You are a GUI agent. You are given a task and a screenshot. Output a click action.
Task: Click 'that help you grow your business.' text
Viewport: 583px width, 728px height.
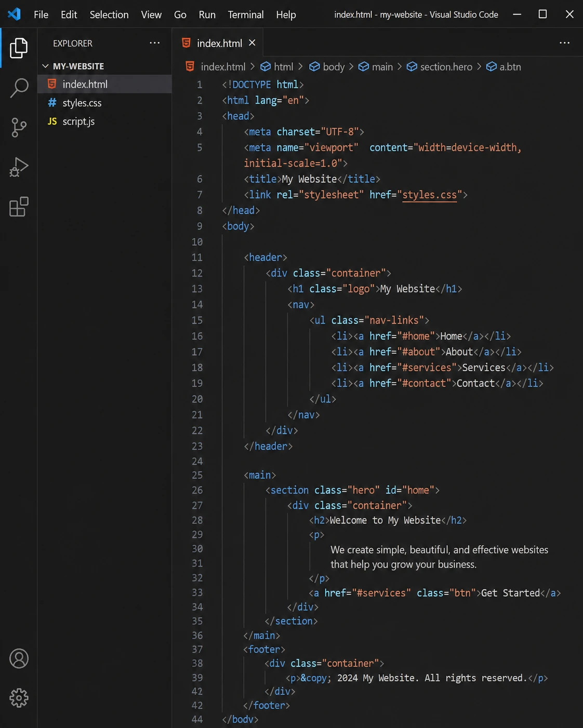[403, 564]
